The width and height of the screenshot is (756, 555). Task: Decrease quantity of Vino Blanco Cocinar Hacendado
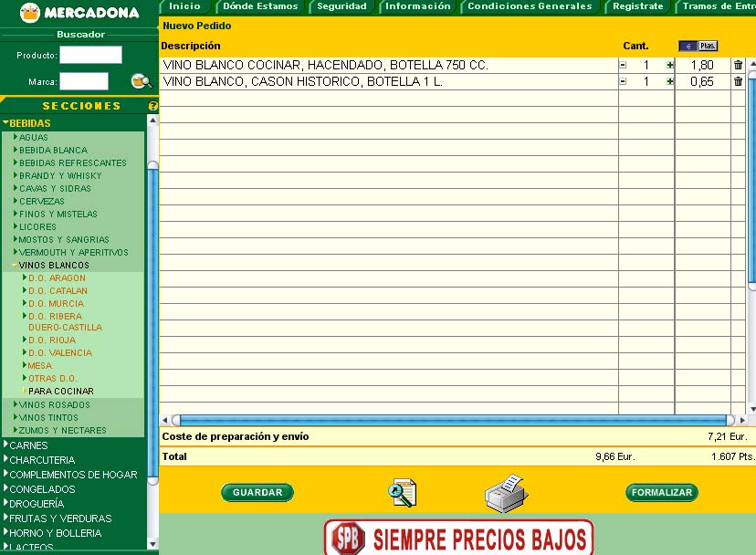tap(623, 65)
